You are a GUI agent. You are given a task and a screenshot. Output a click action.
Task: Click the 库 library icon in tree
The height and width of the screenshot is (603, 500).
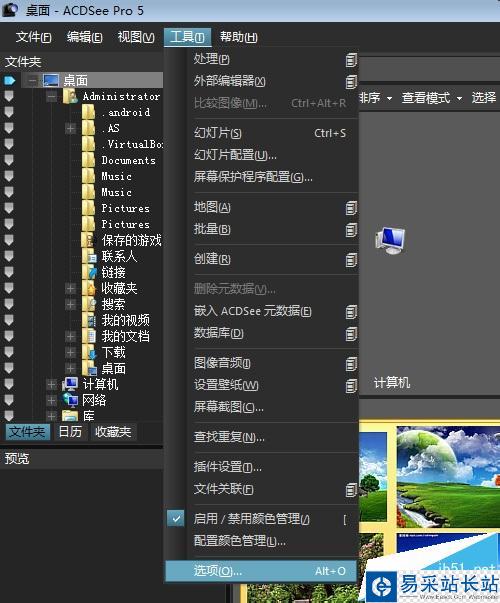pos(70,416)
